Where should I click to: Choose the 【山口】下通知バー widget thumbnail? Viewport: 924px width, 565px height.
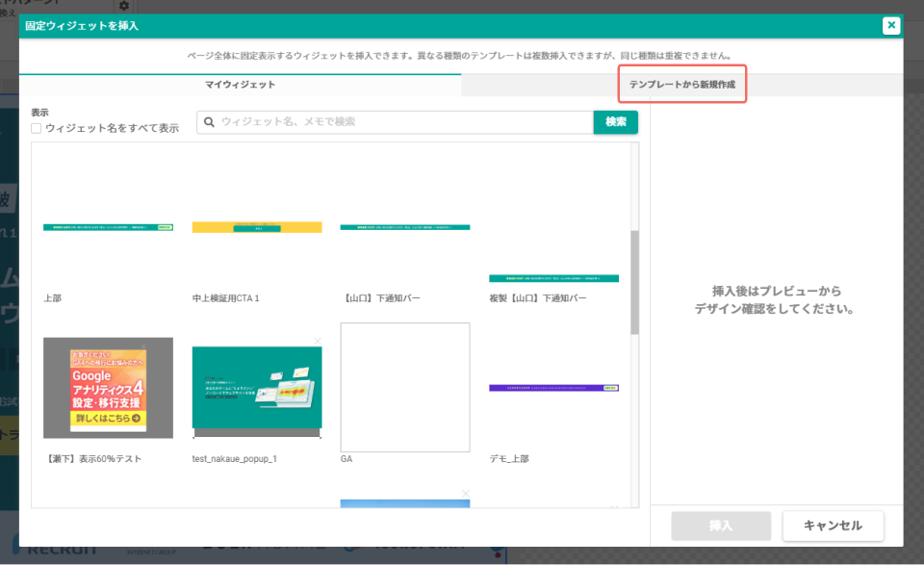pyautogui.click(x=405, y=227)
